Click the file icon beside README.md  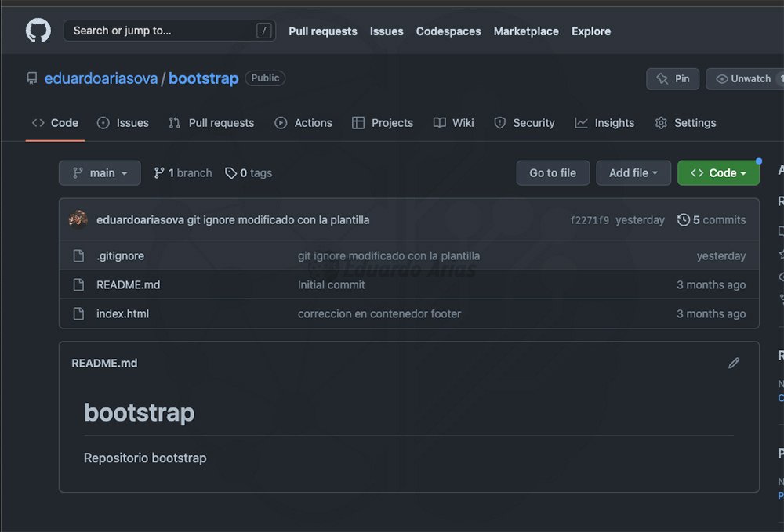click(x=78, y=284)
